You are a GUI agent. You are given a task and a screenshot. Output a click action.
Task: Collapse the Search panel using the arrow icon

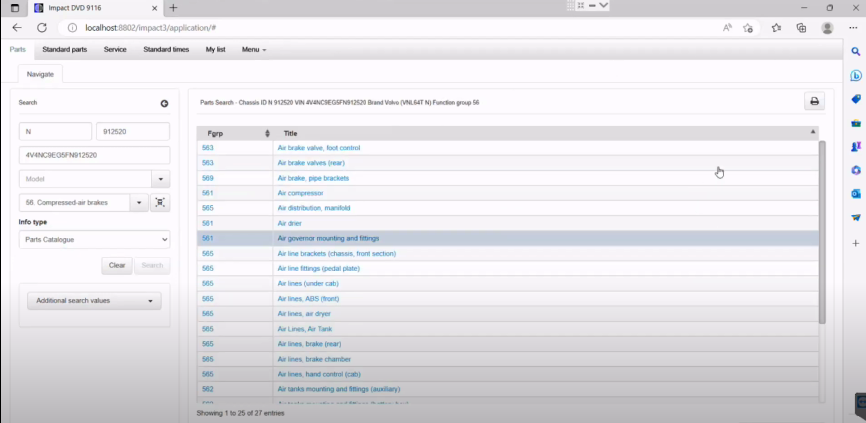[x=164, y=103]
